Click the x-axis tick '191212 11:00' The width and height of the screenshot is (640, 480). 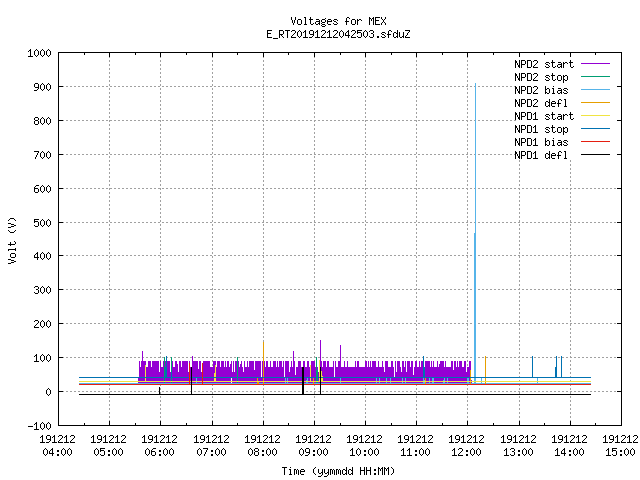pyautogui.click(x=416, y=446)
